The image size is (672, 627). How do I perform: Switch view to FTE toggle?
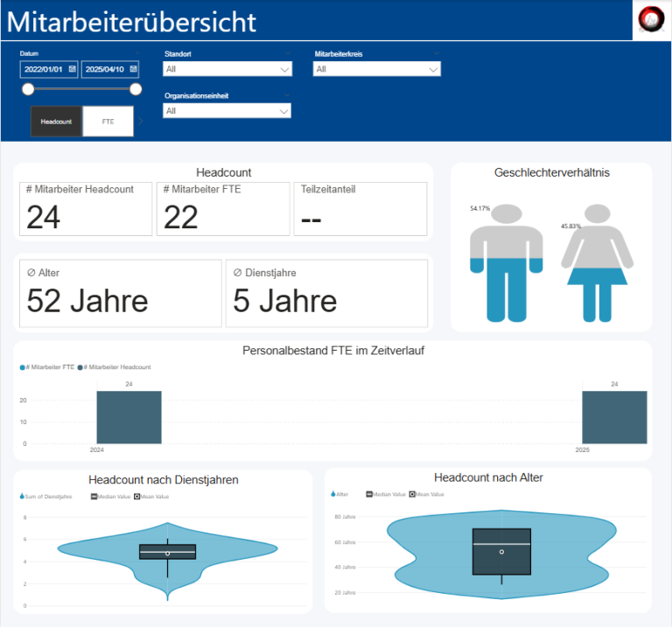point(108,122)
